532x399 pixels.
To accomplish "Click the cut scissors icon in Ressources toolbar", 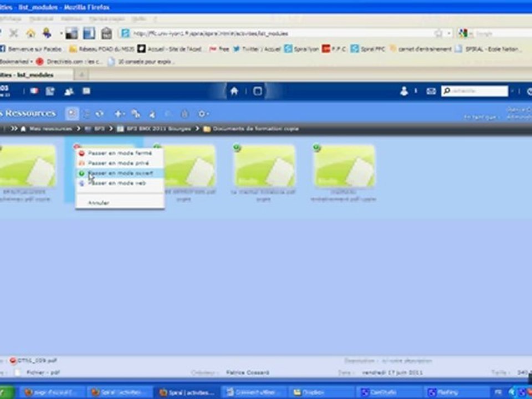I will 152,114.
